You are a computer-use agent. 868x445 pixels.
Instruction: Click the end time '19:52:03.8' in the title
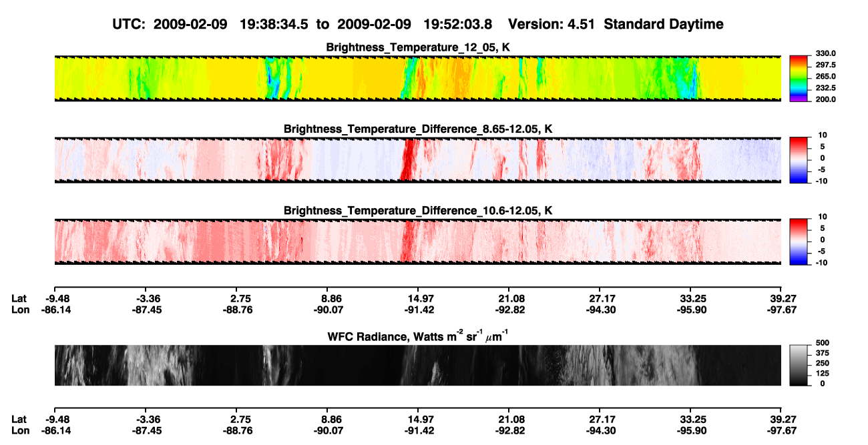click(458, 24)
